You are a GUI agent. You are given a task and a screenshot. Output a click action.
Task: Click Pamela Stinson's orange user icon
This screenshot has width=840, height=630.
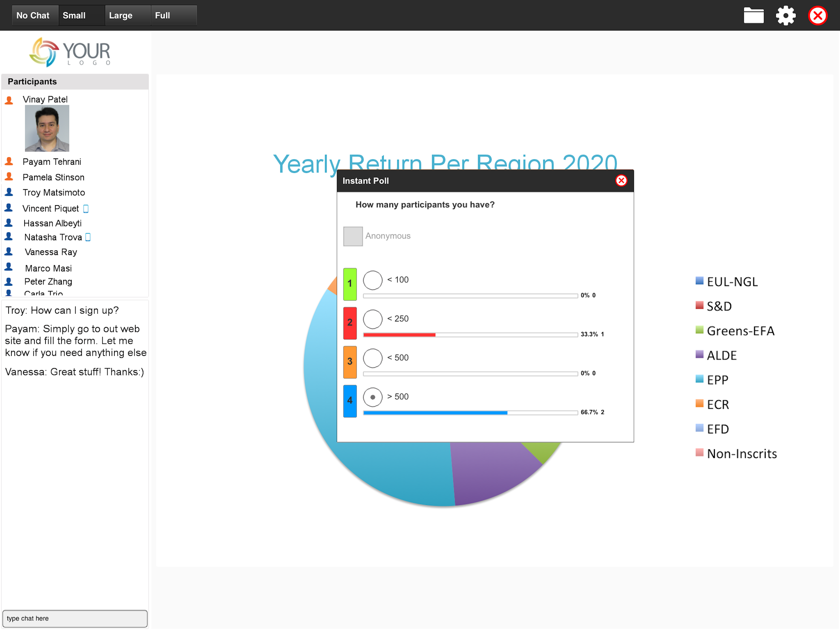click(9, 177)
